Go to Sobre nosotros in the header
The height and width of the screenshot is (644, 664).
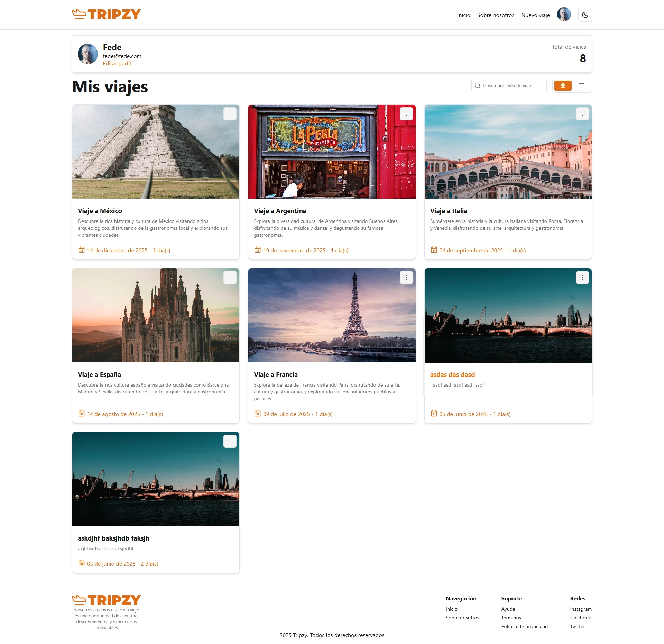(x=495, y=15)
